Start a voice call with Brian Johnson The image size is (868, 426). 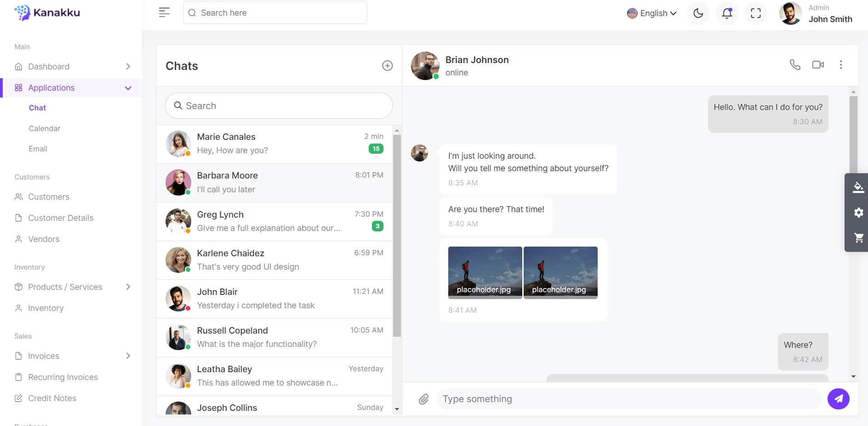click(x=794, y=65)
